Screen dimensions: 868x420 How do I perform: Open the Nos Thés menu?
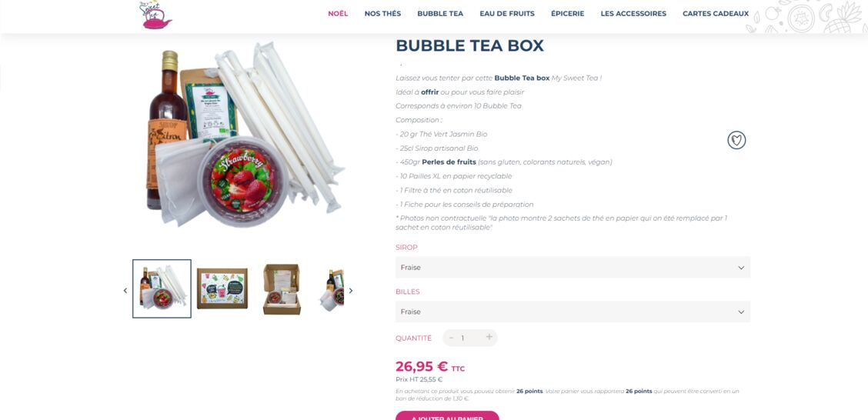click(382, 14)
